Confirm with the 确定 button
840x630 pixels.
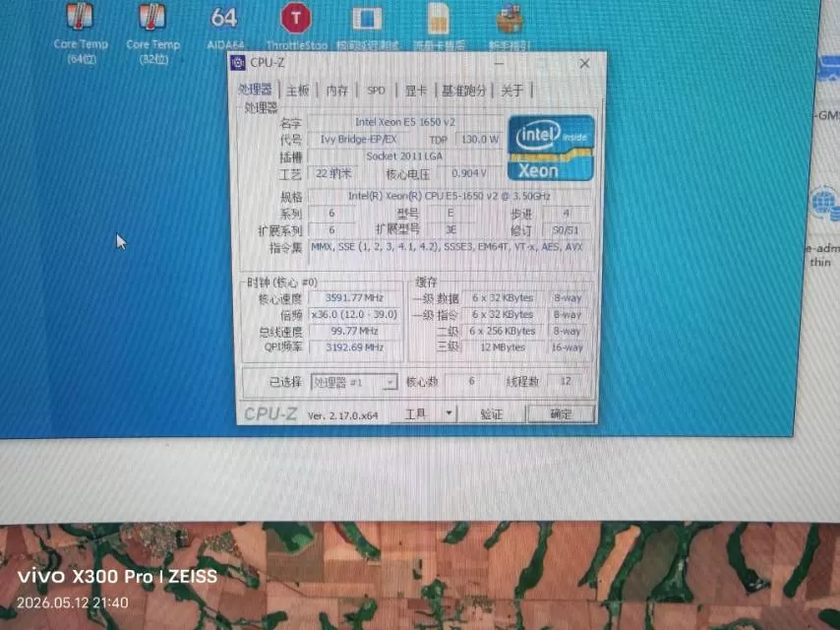coord(561,413)
